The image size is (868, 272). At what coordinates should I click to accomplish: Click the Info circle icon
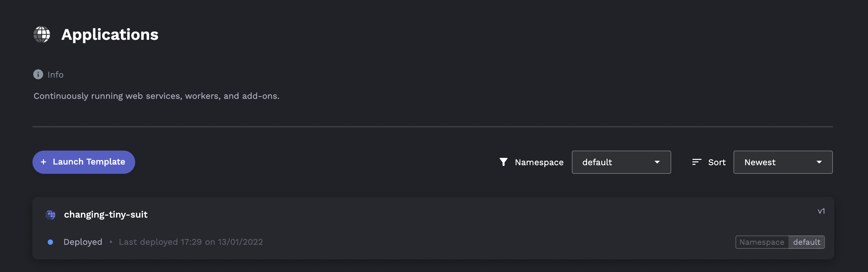pyautogui.click(x=38, y=74)
